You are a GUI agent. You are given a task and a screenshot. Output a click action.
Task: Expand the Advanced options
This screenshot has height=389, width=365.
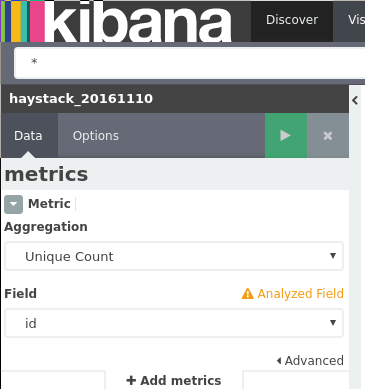click(310, 360)
